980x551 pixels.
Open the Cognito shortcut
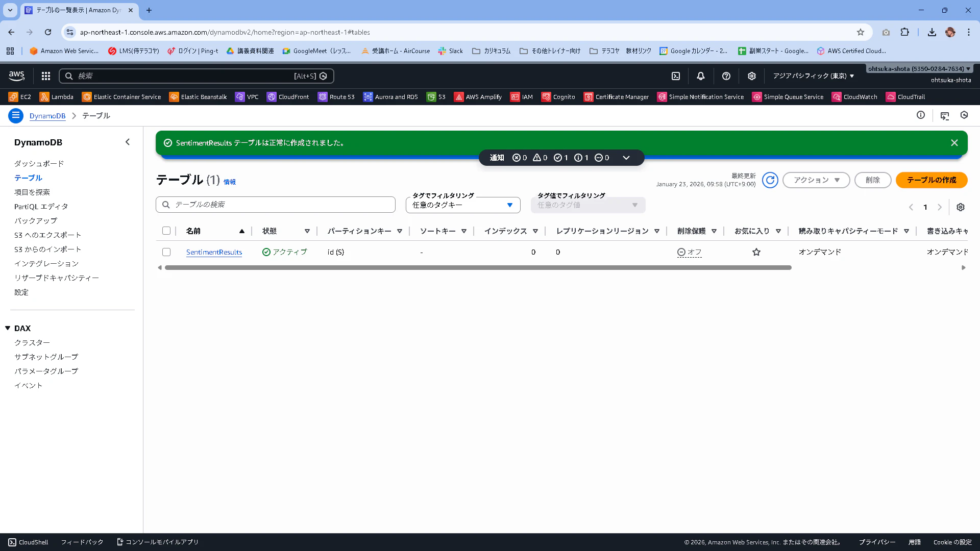point(558,97)
